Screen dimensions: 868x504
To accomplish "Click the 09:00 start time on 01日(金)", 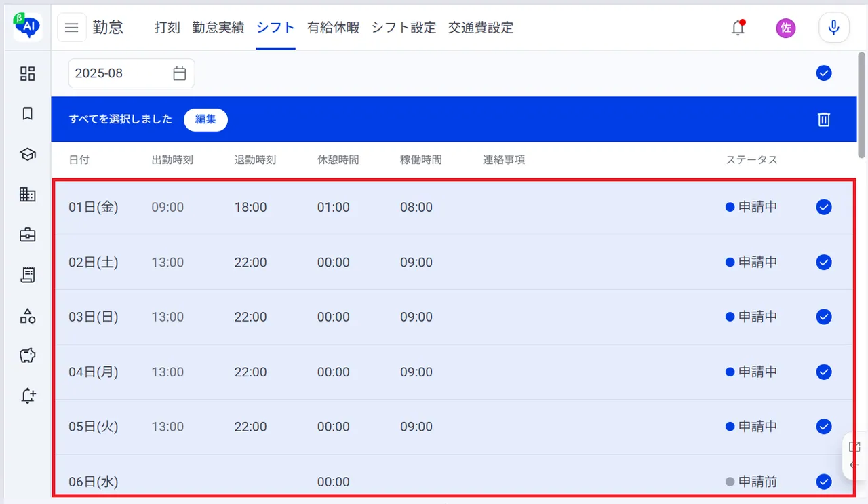I will click(167, 207).
